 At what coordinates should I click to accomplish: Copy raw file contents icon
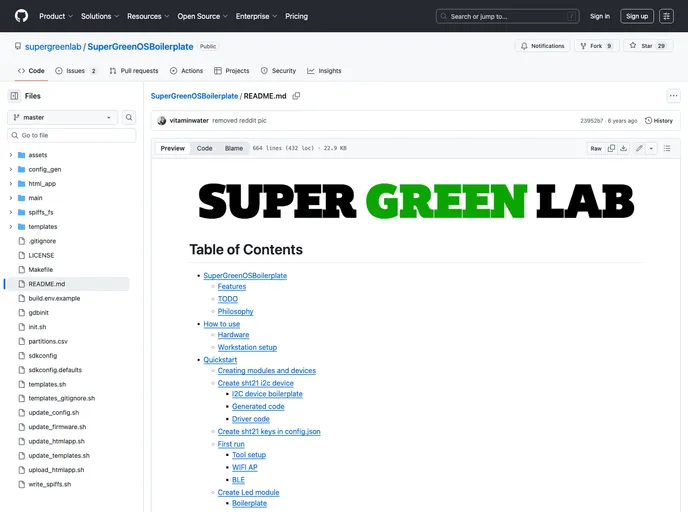point(611,148)
